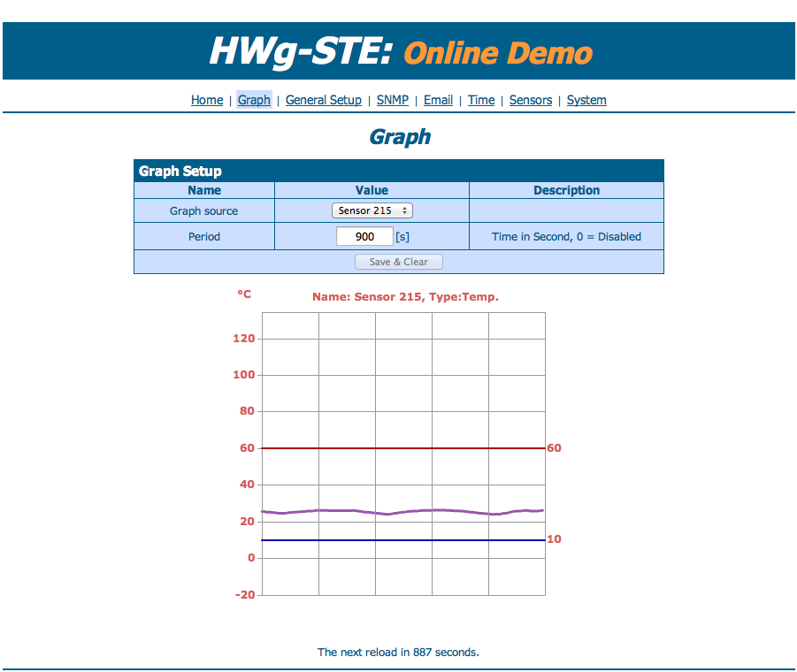Image resolution: width=797 pixels, height=672 pixels.
Task: Click the '40' y-axis label
Action: 247,485
